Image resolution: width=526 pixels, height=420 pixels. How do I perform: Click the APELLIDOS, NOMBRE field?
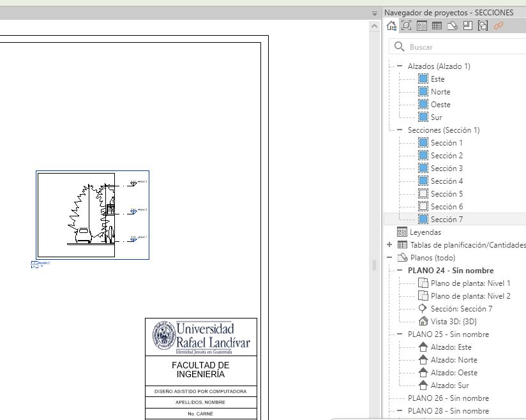point(200,402)
